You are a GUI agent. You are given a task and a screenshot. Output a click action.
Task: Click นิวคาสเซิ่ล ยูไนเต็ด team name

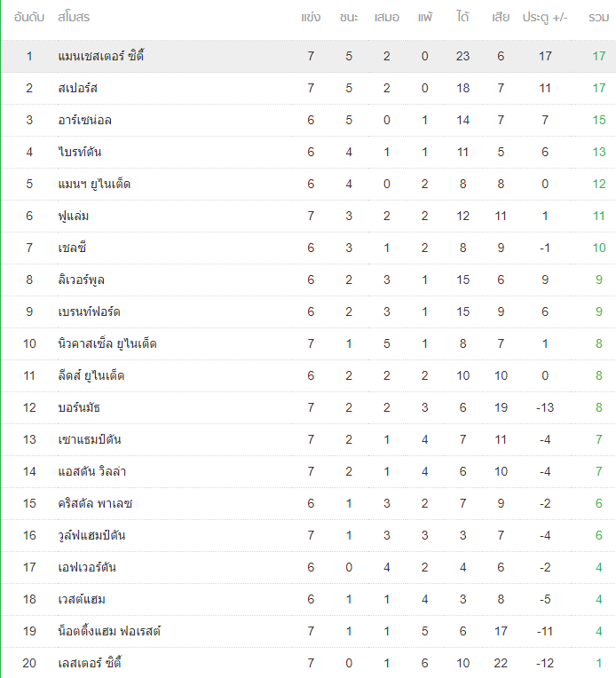pyautogui.click(x=107, y=343)
